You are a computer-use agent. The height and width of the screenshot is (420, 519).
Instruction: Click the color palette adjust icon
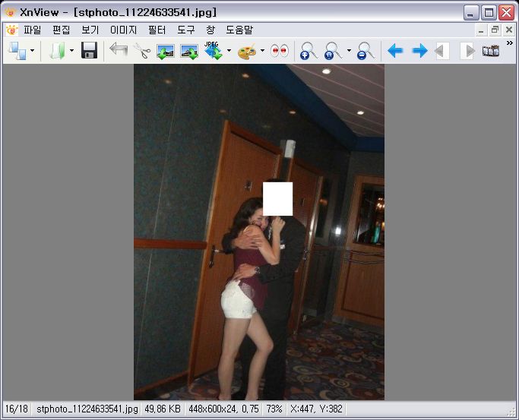point(247,51)
